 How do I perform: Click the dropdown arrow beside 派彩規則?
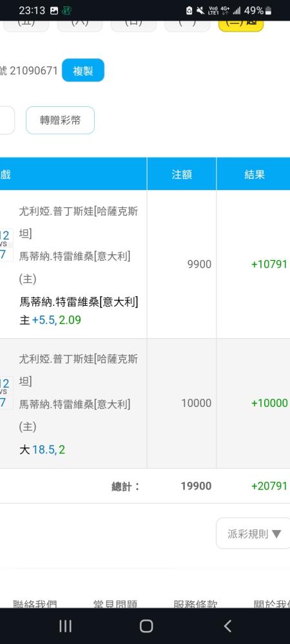pyautogui.click(x=276, y=534)
